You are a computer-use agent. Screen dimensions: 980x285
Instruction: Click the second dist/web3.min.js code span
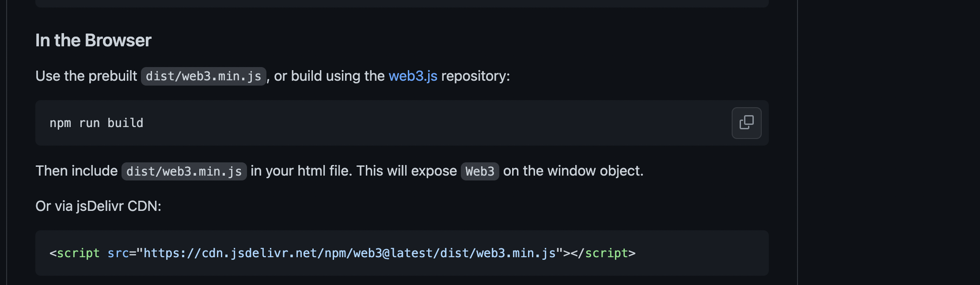[184, 171]
